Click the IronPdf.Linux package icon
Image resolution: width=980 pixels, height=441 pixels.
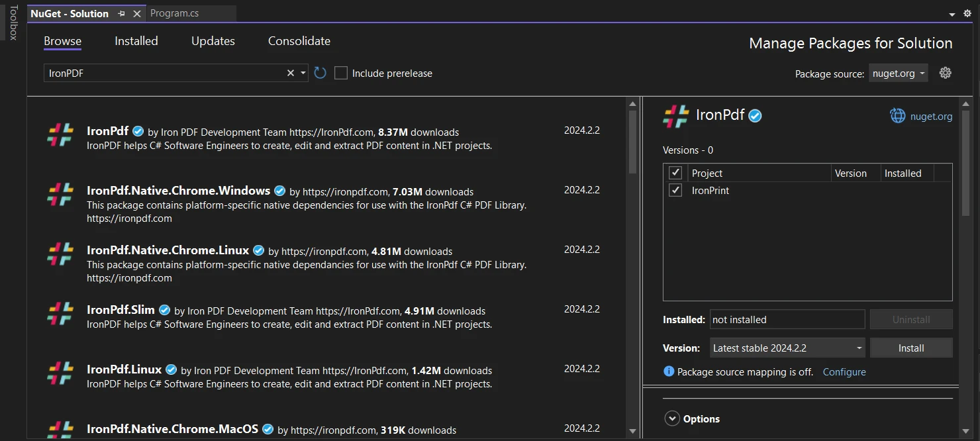click(60, 373)
